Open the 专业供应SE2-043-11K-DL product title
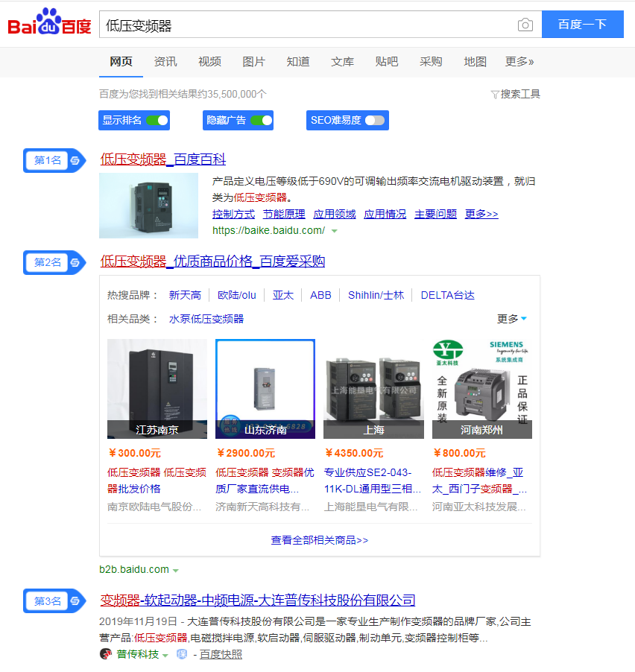Image resolution: width=635 pixels, height=672 pixels. 373,481
